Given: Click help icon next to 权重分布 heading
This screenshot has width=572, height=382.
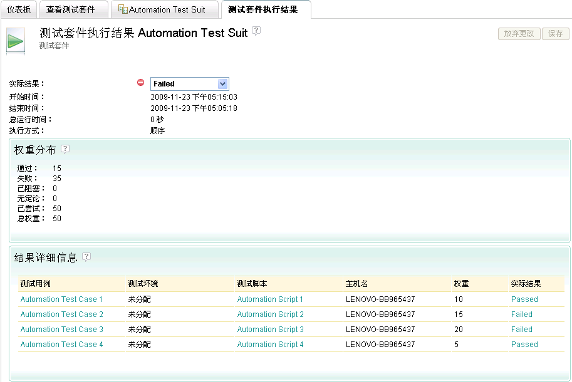Looking at the screenshot, I should [x=65, y=149].
